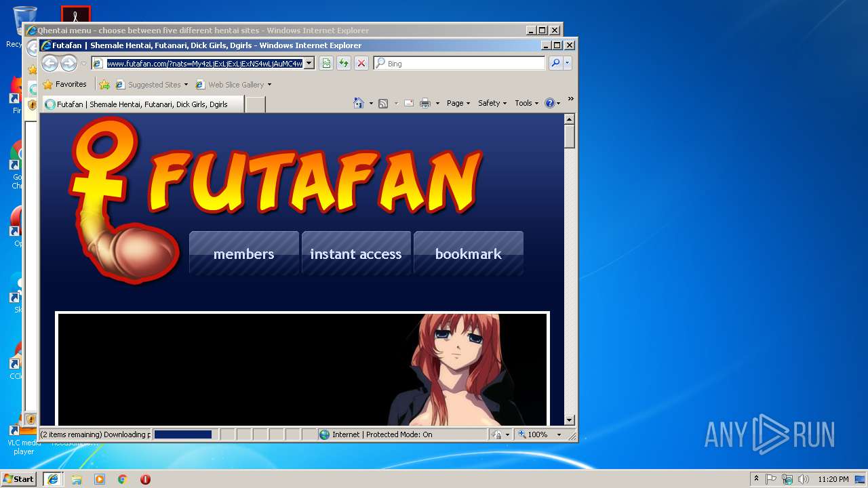Screen dimensions: 868x488
Task: Click the network tray icon
Action: pos(787,479)
